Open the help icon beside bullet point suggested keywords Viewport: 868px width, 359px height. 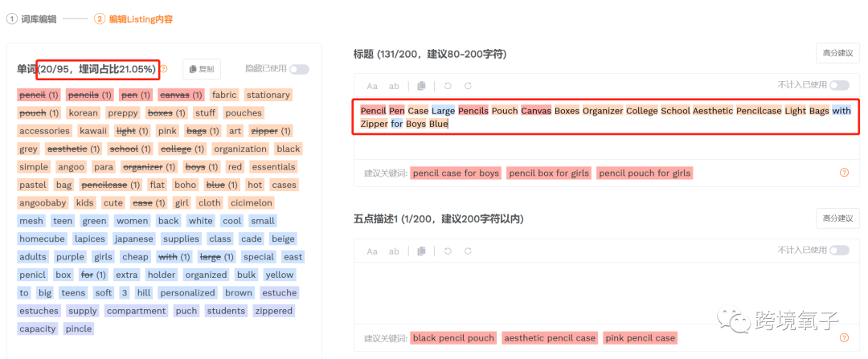pyautogui.click(x=844, y=337)
